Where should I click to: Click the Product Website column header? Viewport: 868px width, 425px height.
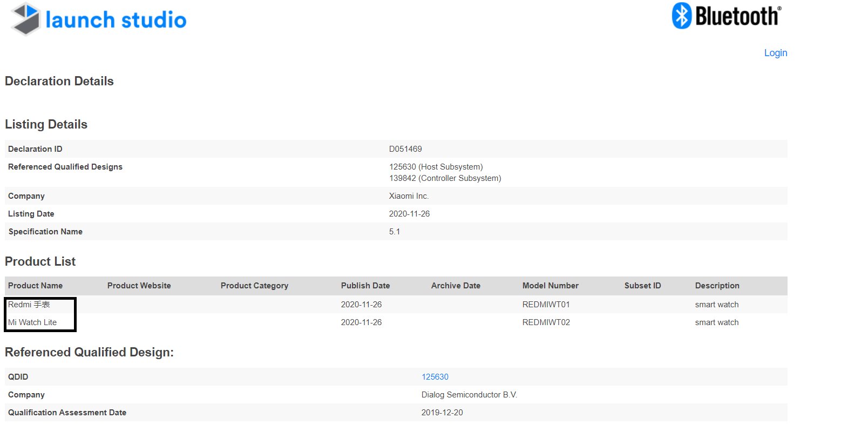[x=139, y=286]
